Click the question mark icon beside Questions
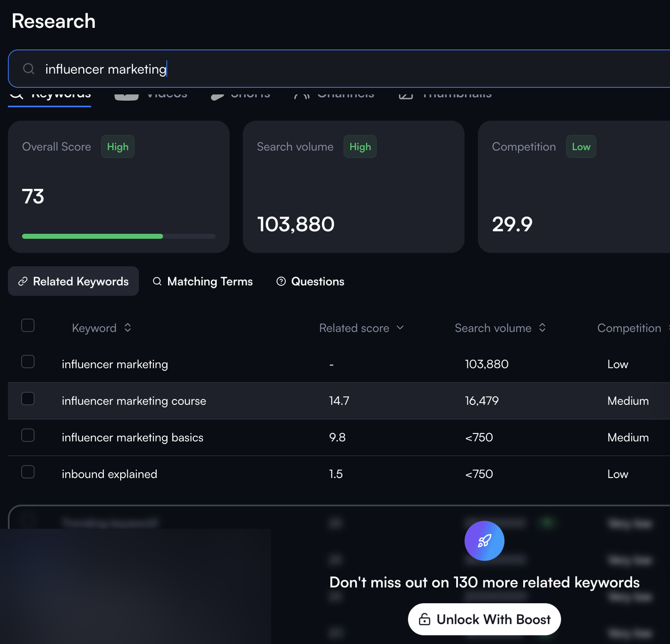This screenshot has height=644, width=670. tap(281, 282)
